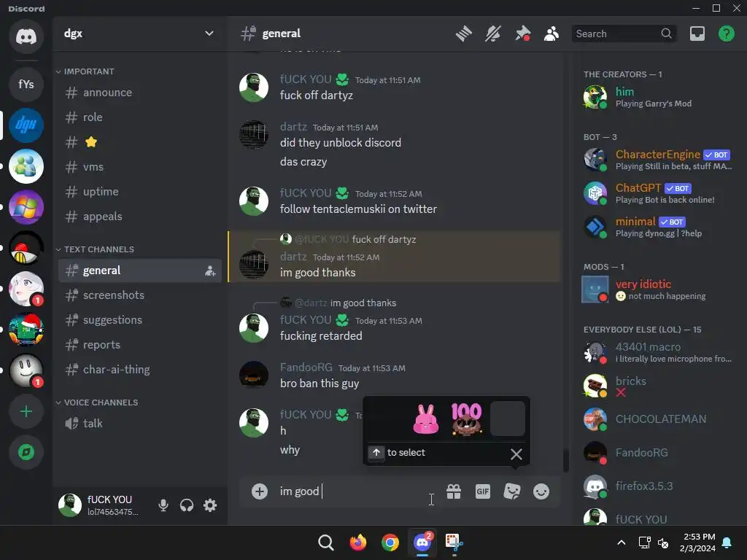Open the uptime channel
Viewport: 747px width, 560px height.
pos(139,192)
